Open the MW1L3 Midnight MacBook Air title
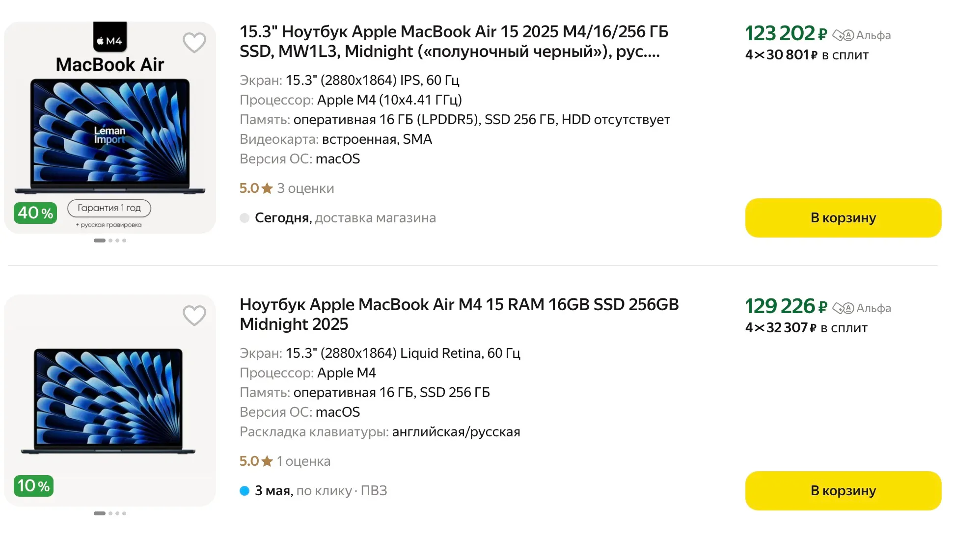 click(454, 41)
